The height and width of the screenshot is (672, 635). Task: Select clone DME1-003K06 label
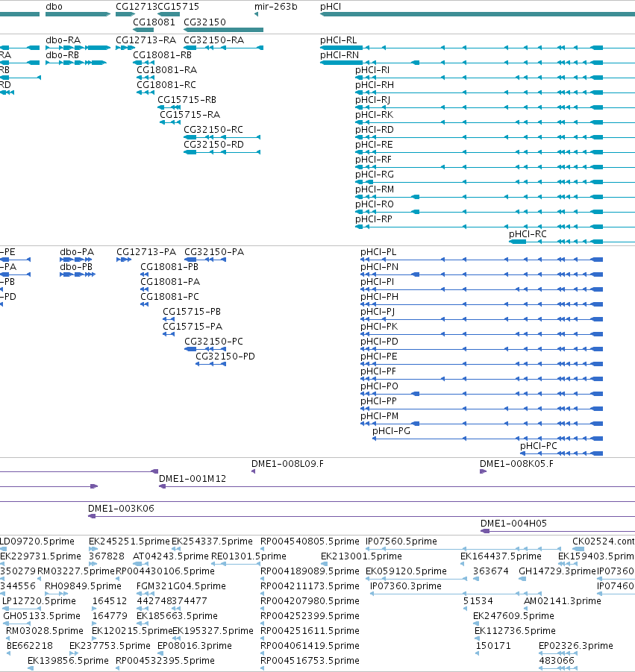[x=121, y=509]
